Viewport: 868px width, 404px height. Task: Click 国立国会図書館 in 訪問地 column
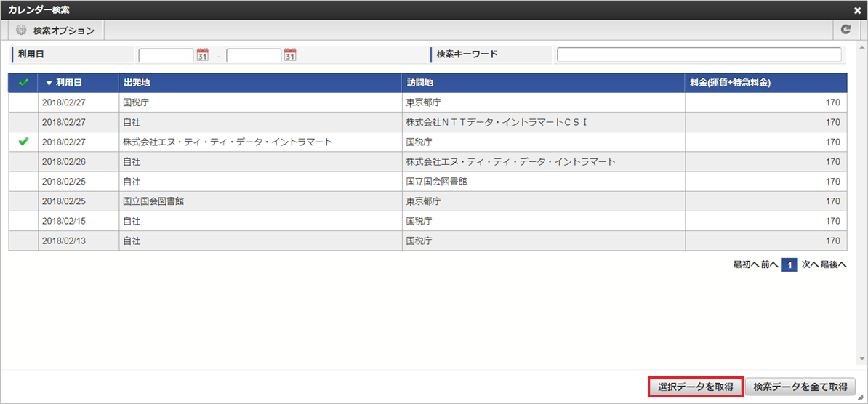[436, 182]
